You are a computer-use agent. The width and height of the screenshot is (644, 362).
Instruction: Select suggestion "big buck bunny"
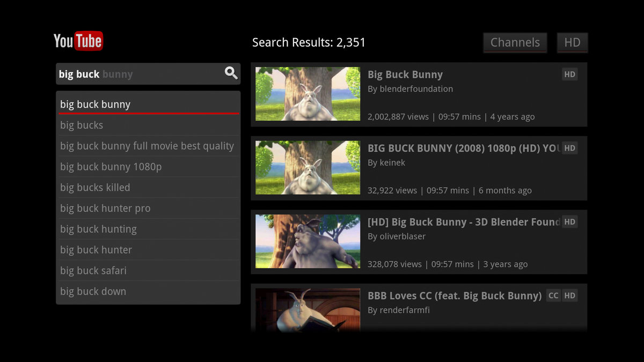[148, 104]
